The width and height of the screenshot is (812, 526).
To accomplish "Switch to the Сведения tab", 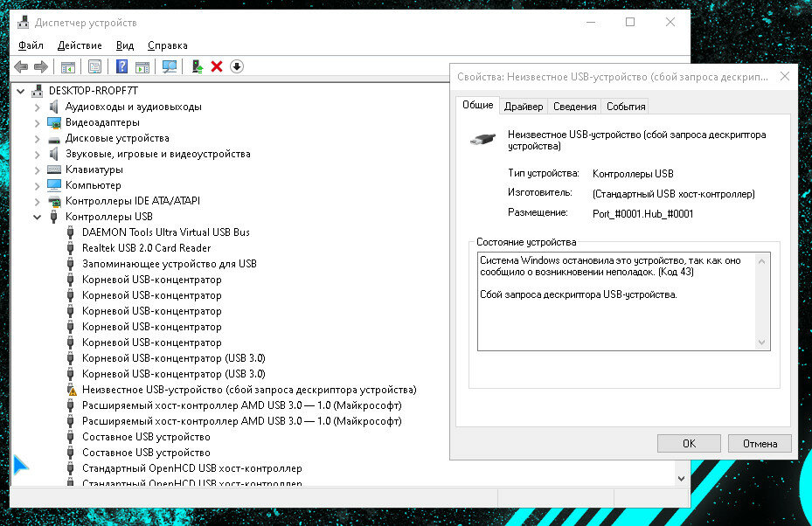I will click(574, 107).
